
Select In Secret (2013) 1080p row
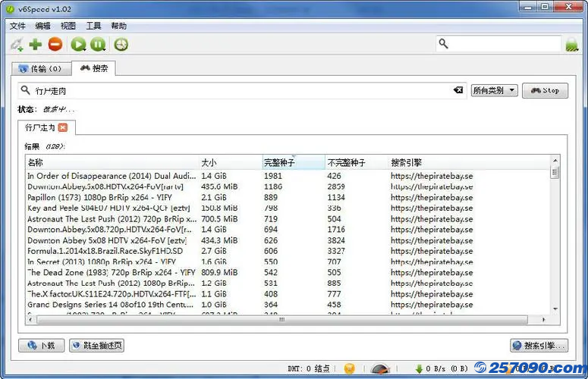tap(288, 262)
